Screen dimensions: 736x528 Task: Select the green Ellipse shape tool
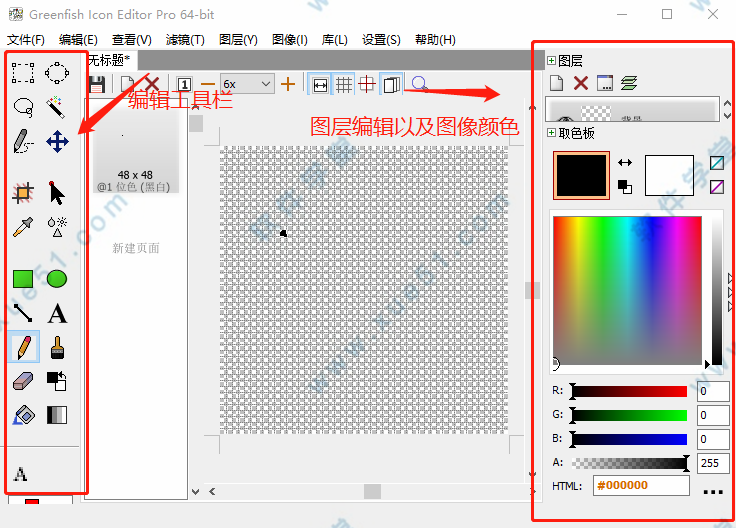tap(57, 279)
